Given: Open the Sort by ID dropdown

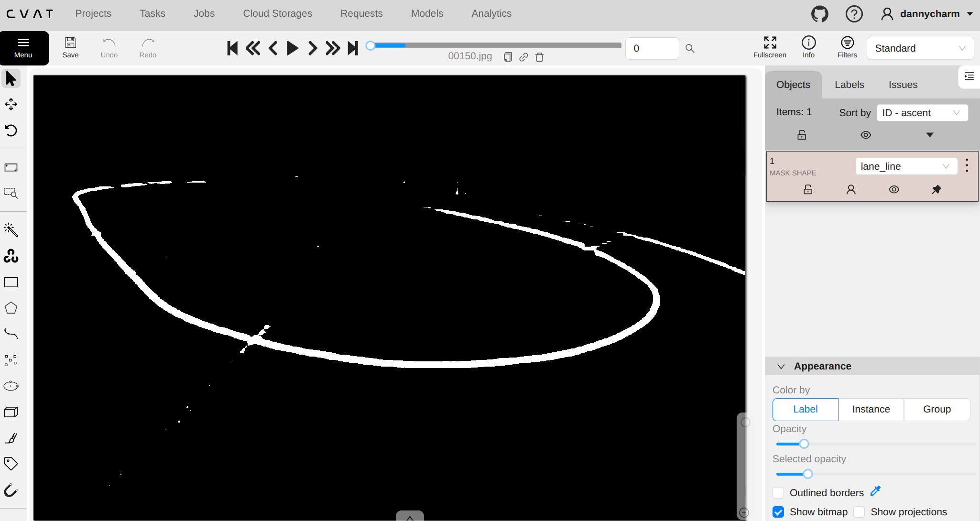Looking at the screenshot, I should (x=922, y=113).
